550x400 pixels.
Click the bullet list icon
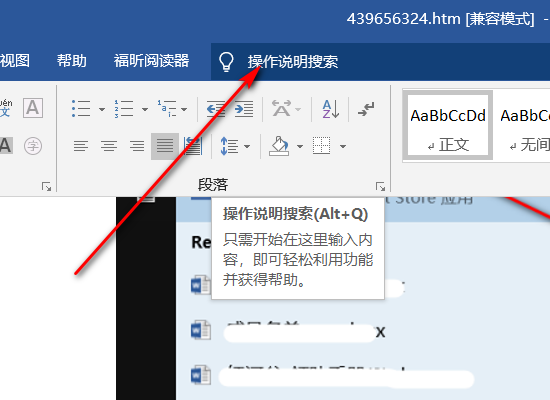[81, 109]
